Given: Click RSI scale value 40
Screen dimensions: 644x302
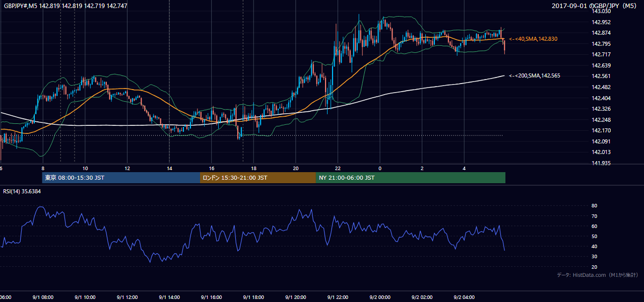Looking at the screenshot, I should pyautogui.click(x=594, y=246).
